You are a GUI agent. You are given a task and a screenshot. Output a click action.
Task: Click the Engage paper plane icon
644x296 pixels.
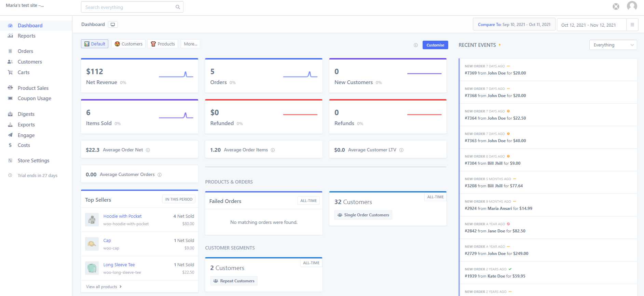pos(10,135)
